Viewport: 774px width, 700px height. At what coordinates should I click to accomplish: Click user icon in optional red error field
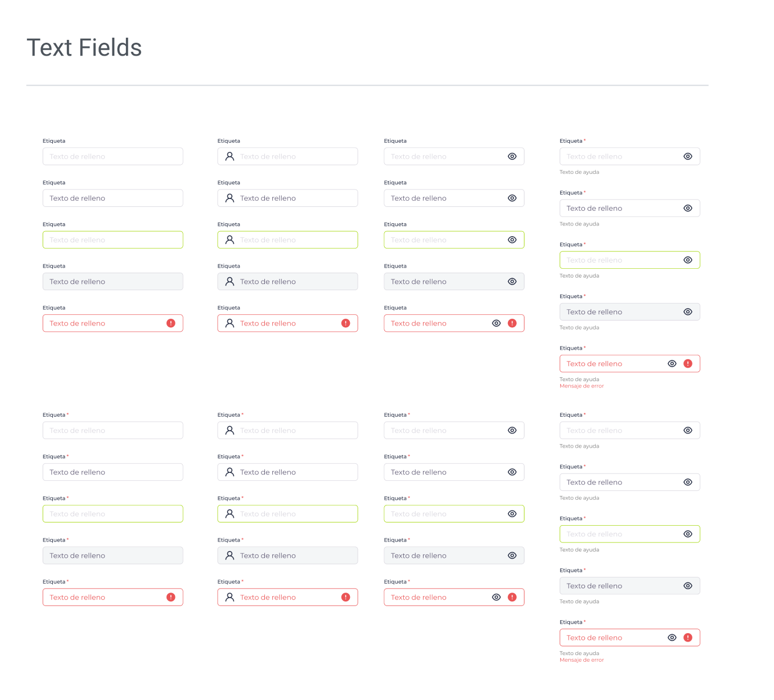(229, 323)
